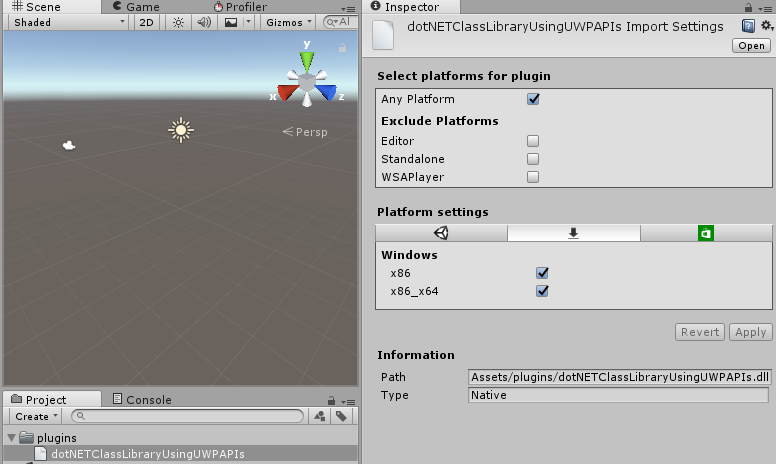This screenshot has height=464, width=776.
Task: Toggle exclude WSAPlayer checkbox
Action: [x=533, y=177]
